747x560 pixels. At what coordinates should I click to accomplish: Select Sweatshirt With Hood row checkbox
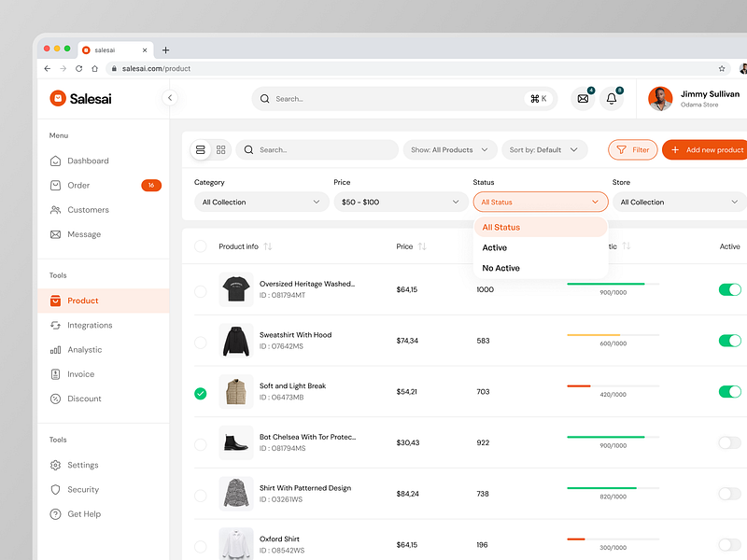[201, 343]
